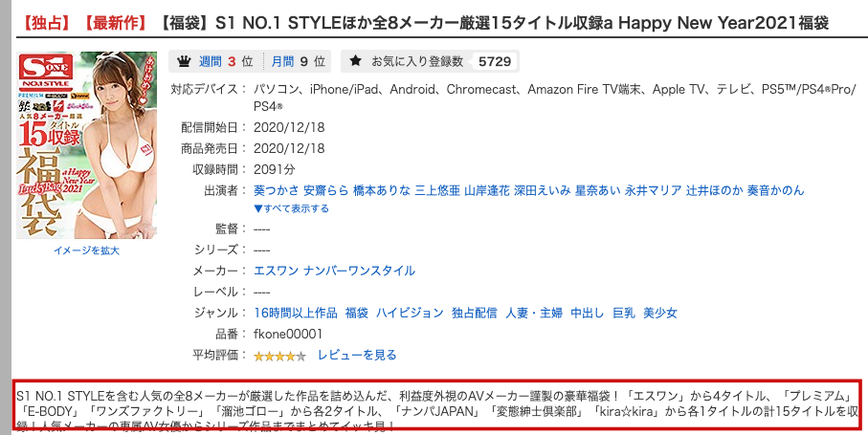Screen dimensions: 868x435
Task: Click the crown ranking icon
Action: (184, 61)
